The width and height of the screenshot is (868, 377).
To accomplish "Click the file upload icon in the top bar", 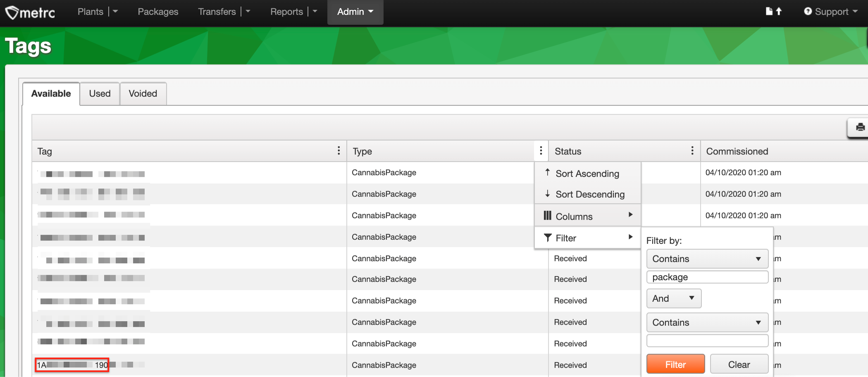I will 773,11.
